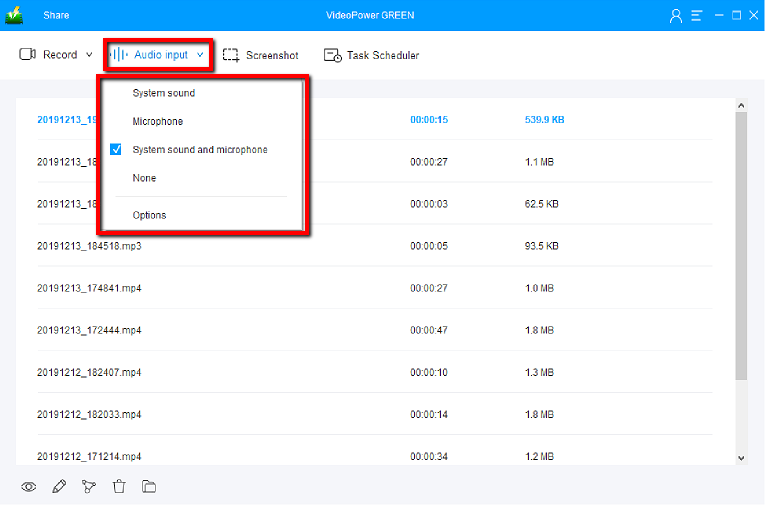This screenshot has height=507, width=765.
Task: Click the Share button in title bar
Action: click(56, 15)
